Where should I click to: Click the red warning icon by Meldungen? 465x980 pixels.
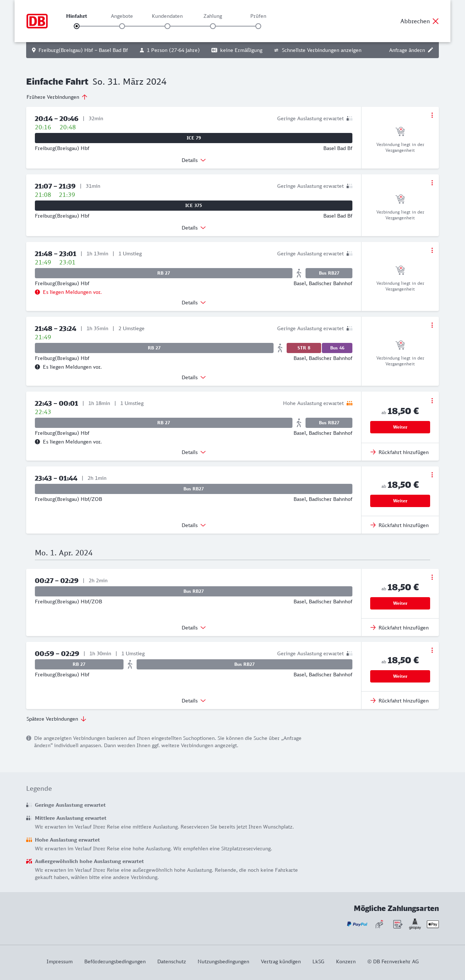(37, 292)
